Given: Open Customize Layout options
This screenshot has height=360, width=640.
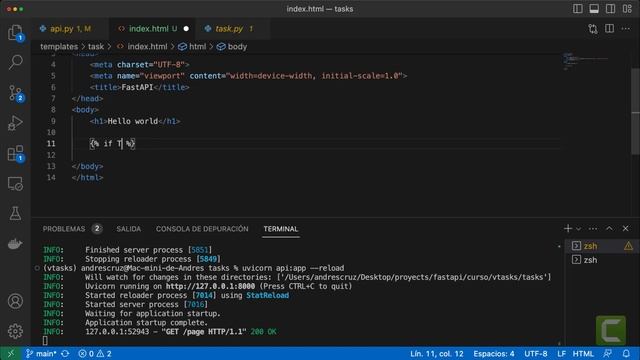Looking at the screenshot, I should (627, 9).
